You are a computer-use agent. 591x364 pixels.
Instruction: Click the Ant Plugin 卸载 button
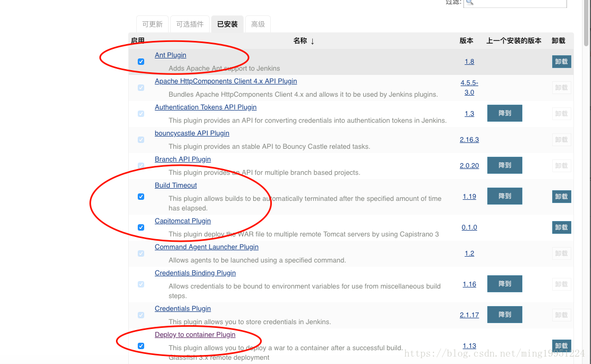pos(561,62)
